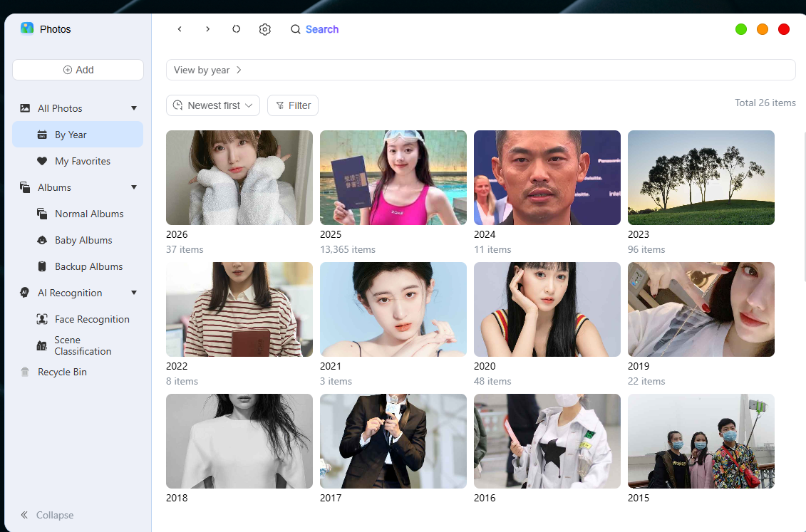Open the 2016 year thumbnail
Image resolution: width=806 pixels, height=532 pixels.
pos(547,441)
